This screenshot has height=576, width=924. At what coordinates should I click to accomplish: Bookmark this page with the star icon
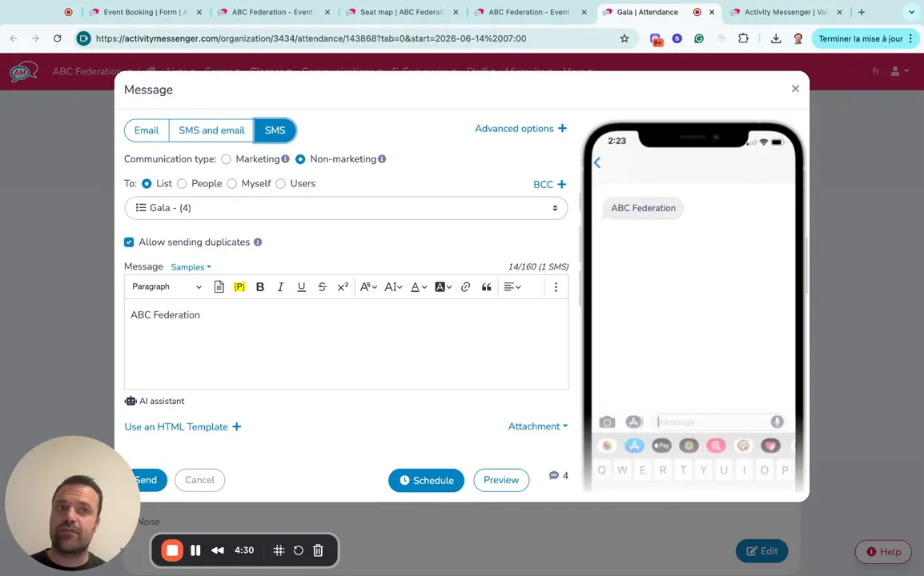coord(625,39)
